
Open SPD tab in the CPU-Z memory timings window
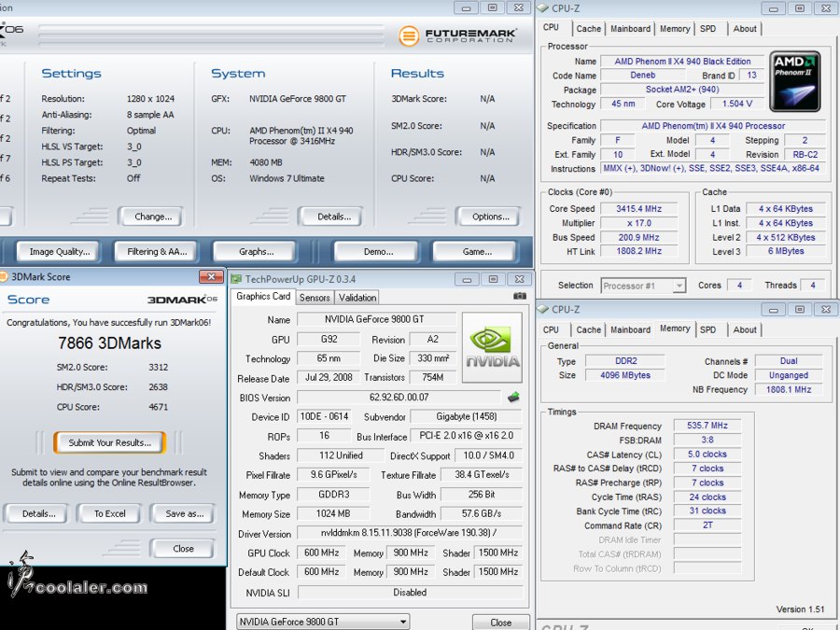tap(707, 330)
